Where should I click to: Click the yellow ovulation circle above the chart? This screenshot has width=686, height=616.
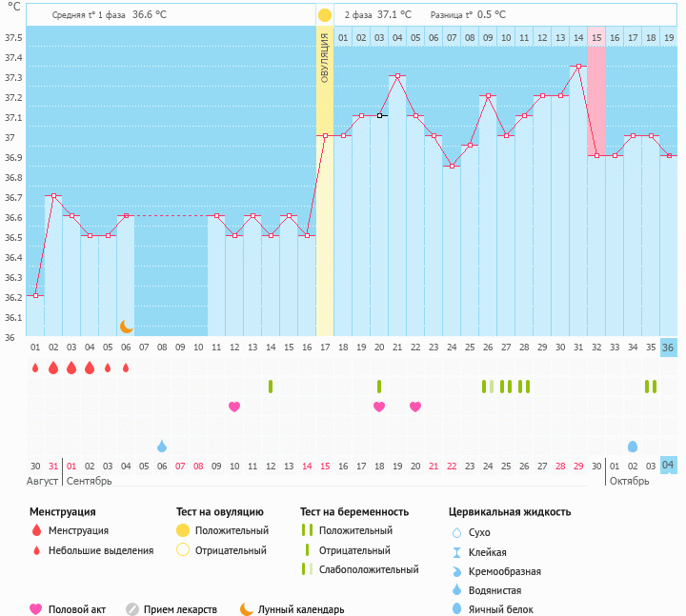point(325,15)
